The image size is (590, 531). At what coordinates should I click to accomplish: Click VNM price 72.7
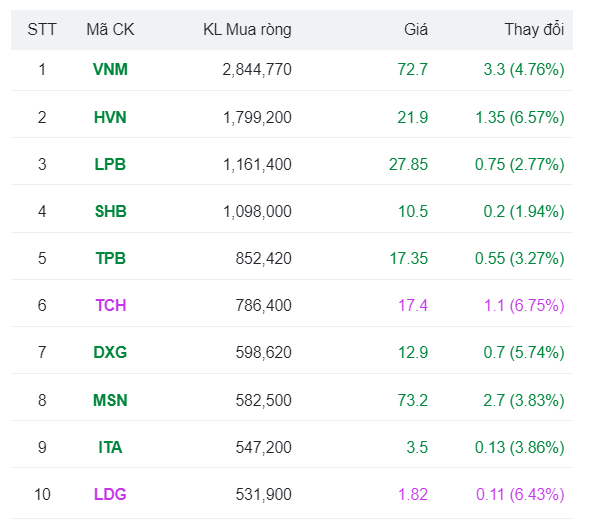(413, 70)
